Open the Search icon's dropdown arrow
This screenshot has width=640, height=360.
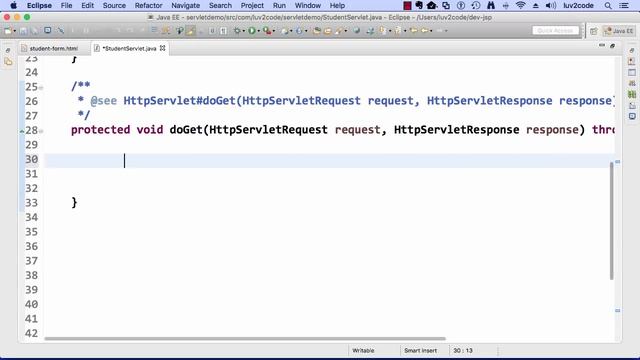coord(346,31)
